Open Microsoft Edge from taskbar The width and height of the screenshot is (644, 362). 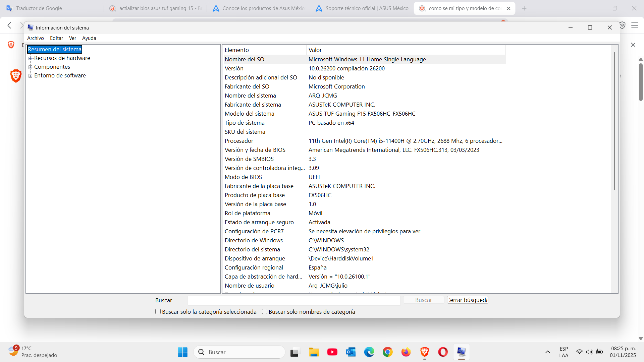point(369,352)
